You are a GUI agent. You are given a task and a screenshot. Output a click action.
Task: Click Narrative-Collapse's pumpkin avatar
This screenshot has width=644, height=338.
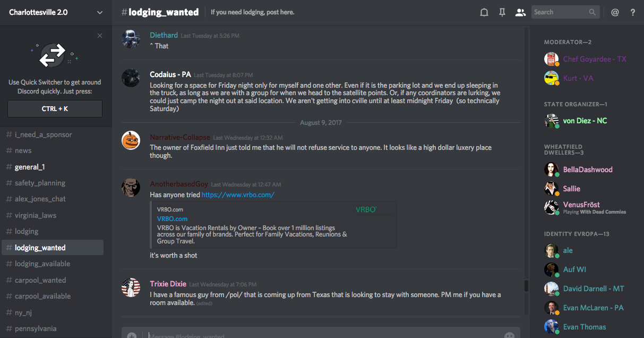131,140
